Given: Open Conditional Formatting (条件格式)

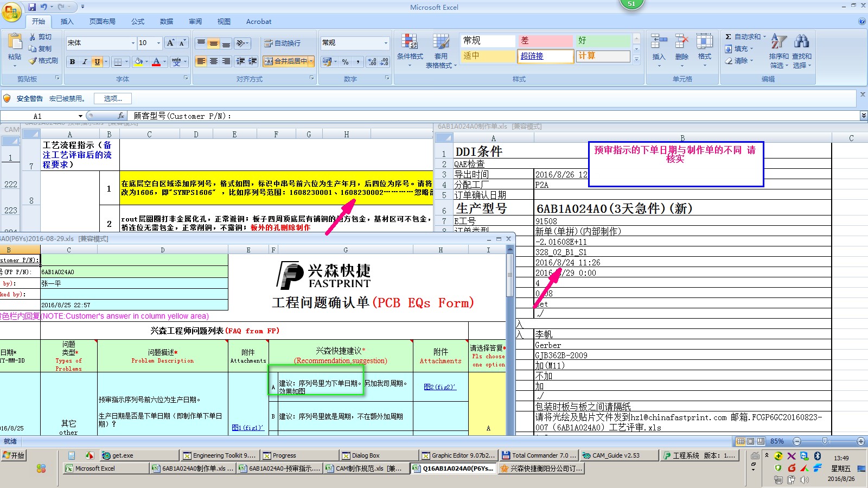Looking at the screenshot, I should [410, 50].
